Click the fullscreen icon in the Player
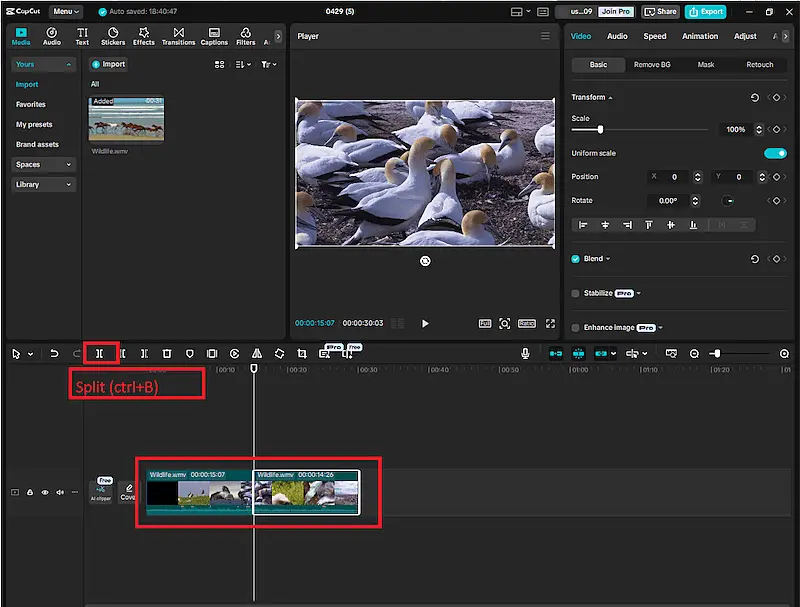 551,323
